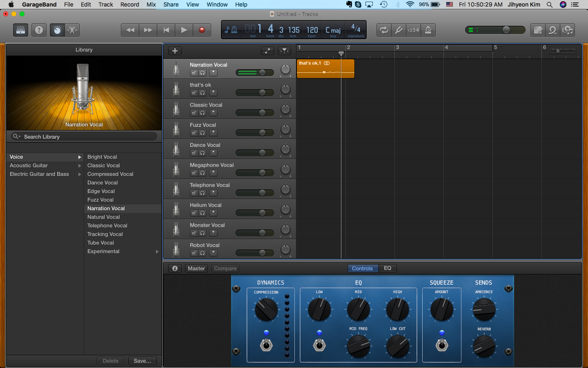Viewport: 588px width, 368px height.
Task: Open the Record menu
Action: pyautogui.click(x=130, y=4)
